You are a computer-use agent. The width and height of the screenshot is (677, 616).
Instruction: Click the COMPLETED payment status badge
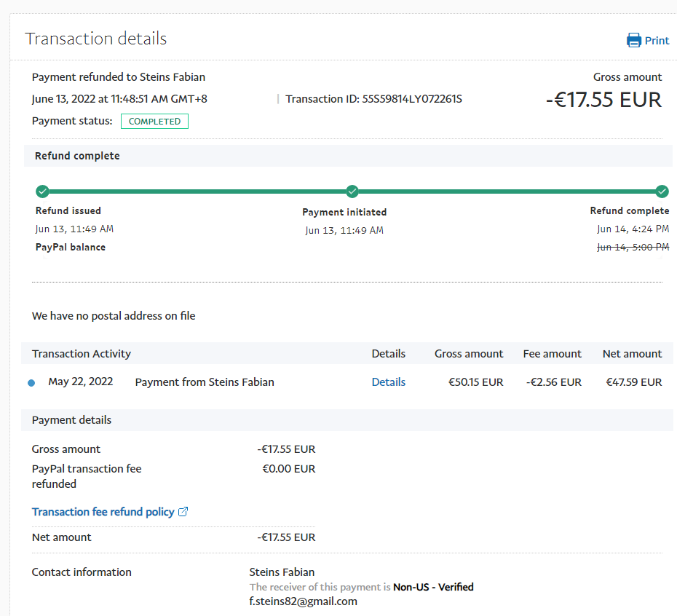154,122
